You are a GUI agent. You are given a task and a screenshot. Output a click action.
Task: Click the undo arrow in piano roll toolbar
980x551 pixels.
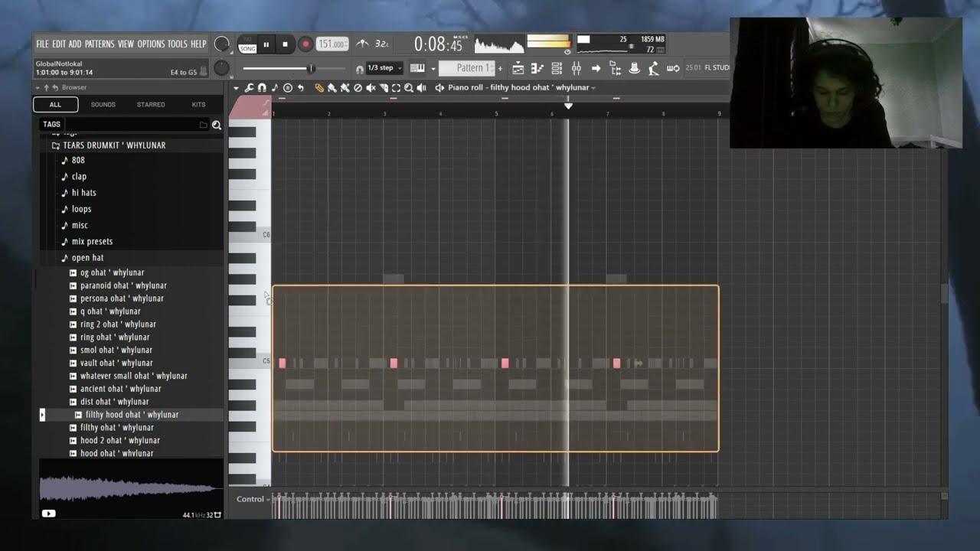[300, 88]
